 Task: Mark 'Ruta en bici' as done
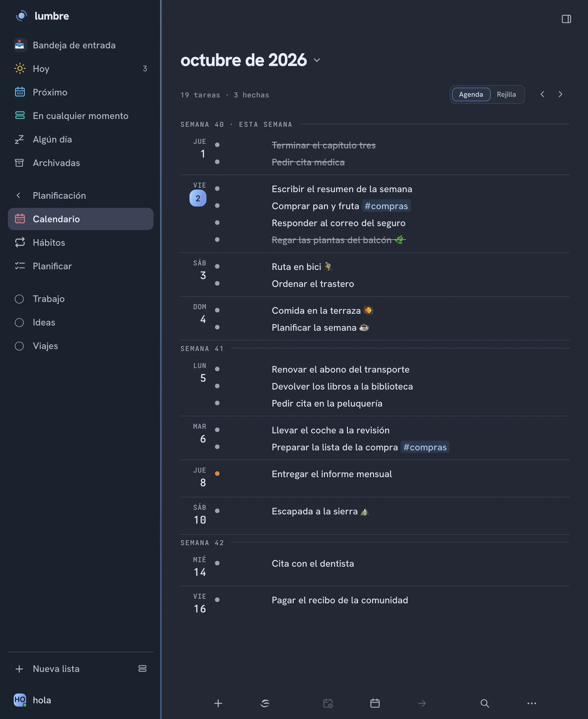point(217,266)
